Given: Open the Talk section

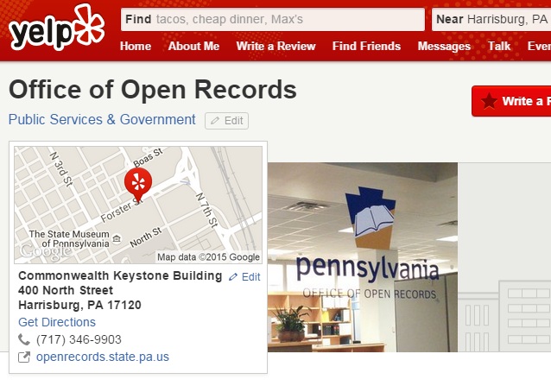Looking at the screenshot, I should [x=499, y=46].
